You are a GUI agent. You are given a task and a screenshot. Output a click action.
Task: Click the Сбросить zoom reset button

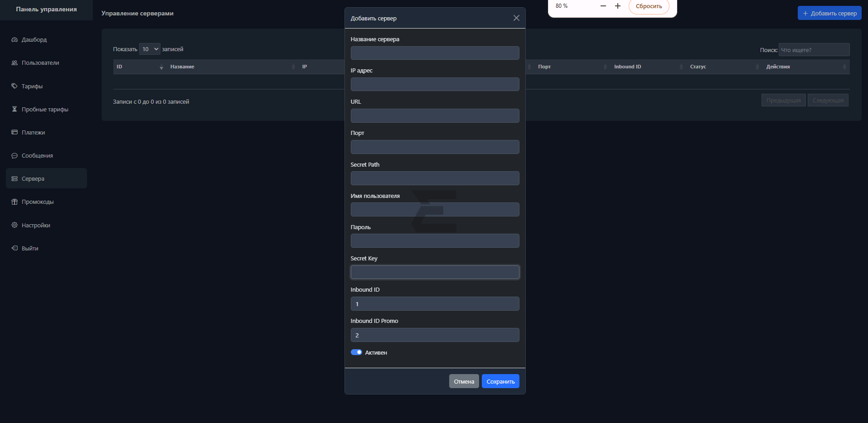pyautogui.click(x=649, y=6)
